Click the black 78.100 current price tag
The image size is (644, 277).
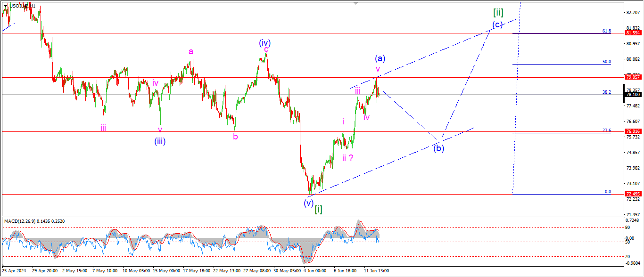click(x=632, y=95)
